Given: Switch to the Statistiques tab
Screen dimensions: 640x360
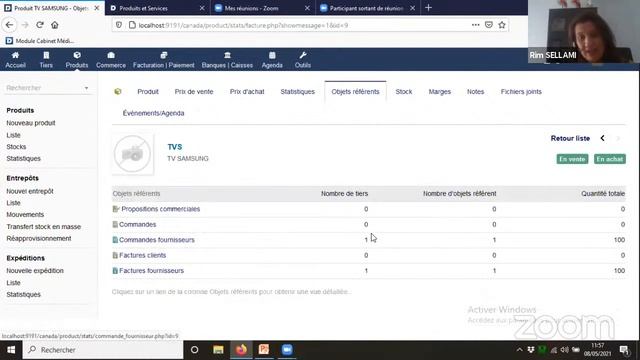Looking at the screenshot, I should point(298,92).
